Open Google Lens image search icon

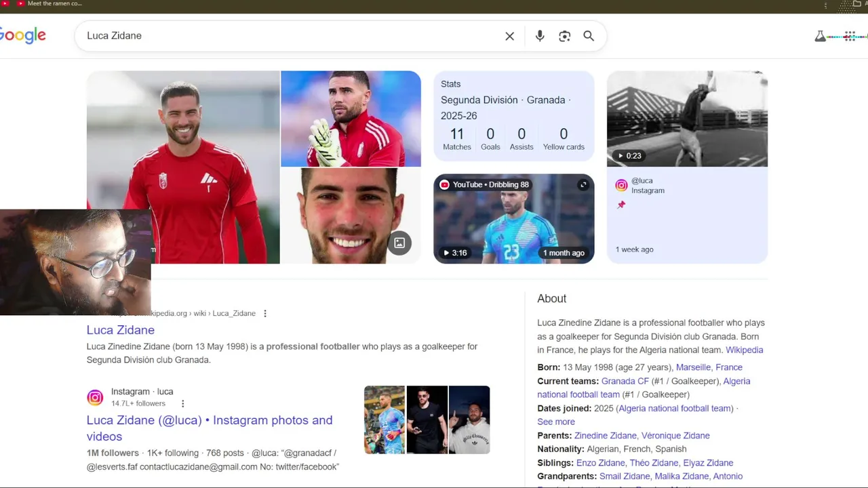tap(564, 36)
